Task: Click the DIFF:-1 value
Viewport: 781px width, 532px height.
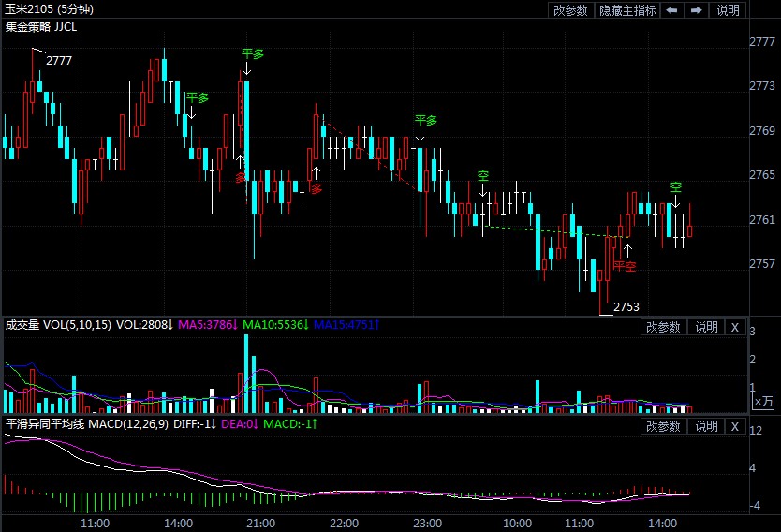Action: pyautogui.click(x=195, y=424)
